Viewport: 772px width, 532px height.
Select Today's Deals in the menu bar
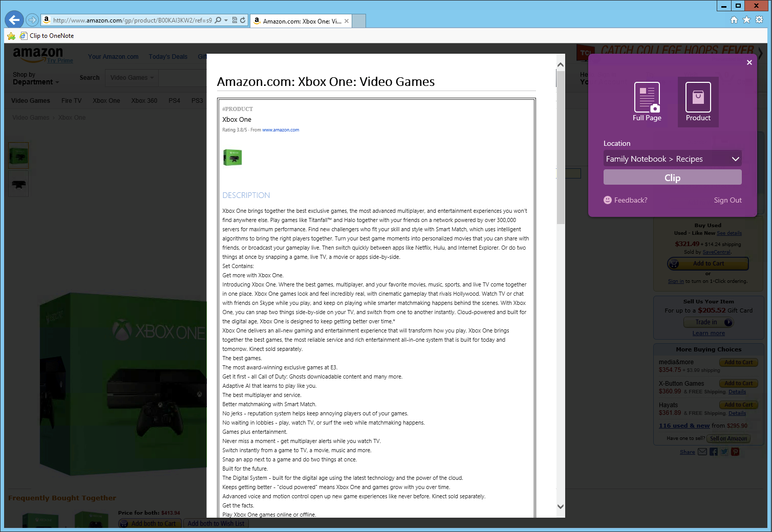pyautogui.click(x=168, y=56)
